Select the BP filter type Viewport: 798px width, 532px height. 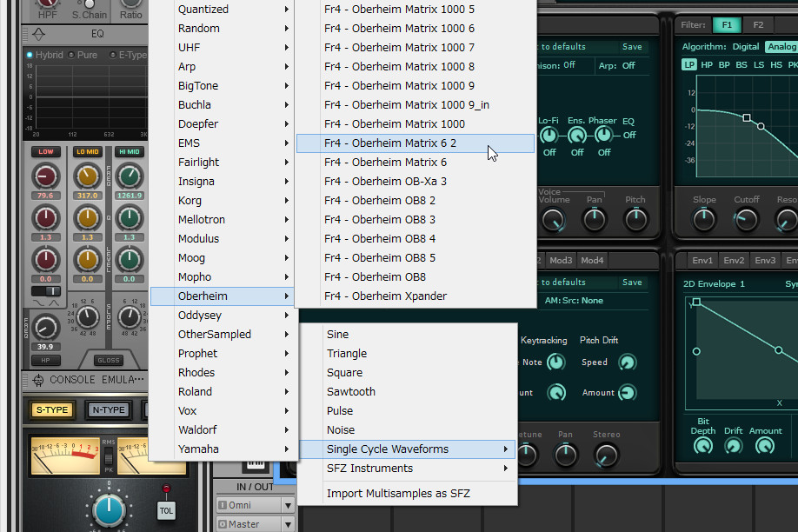pos(724,64)
